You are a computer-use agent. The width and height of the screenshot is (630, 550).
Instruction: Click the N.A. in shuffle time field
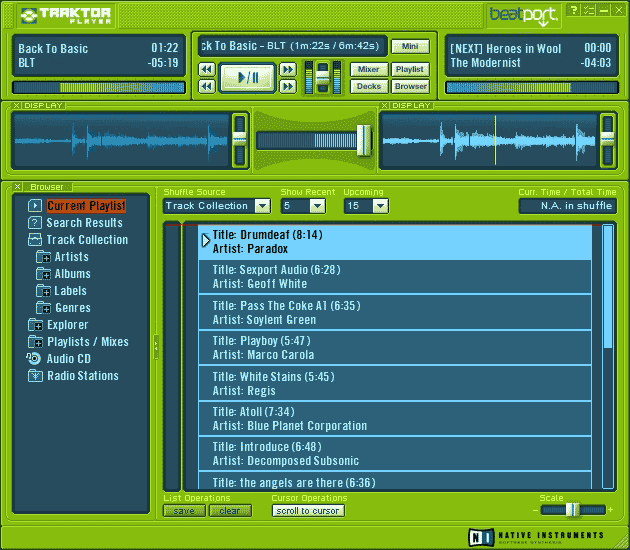click(x=568, y=206)
